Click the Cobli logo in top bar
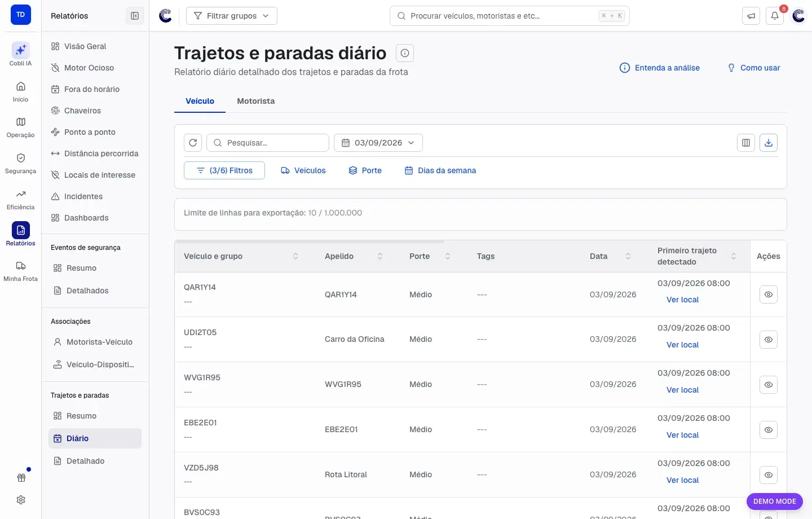The height and width of the screenshot is (519, 812). [165, 16]
